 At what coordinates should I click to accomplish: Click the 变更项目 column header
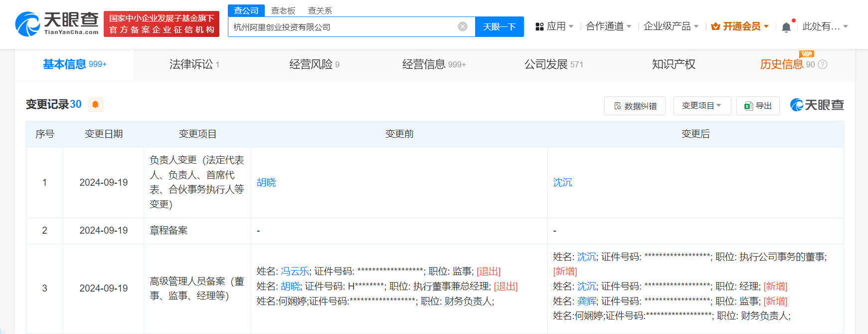point(197,134)
